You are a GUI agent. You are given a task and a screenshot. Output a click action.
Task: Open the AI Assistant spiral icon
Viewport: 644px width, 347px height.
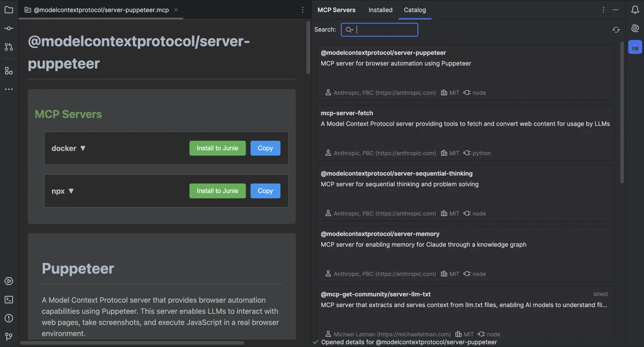(x=635, y=28)
